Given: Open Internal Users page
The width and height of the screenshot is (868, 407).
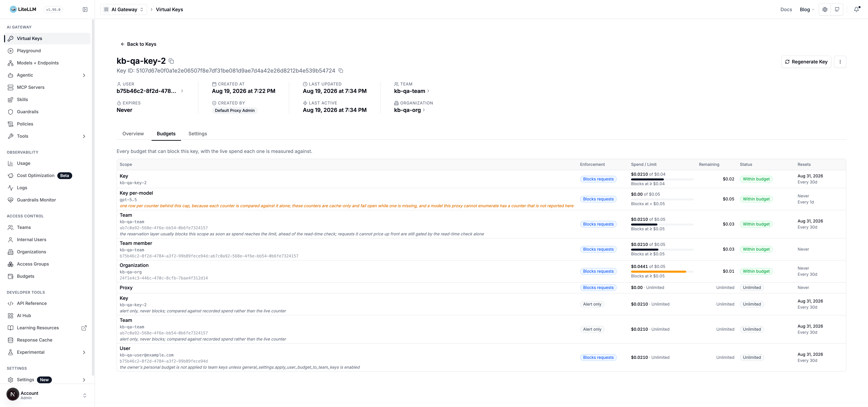Looking at the screenshot, I should pyautogui.click(x=47, y=240).
